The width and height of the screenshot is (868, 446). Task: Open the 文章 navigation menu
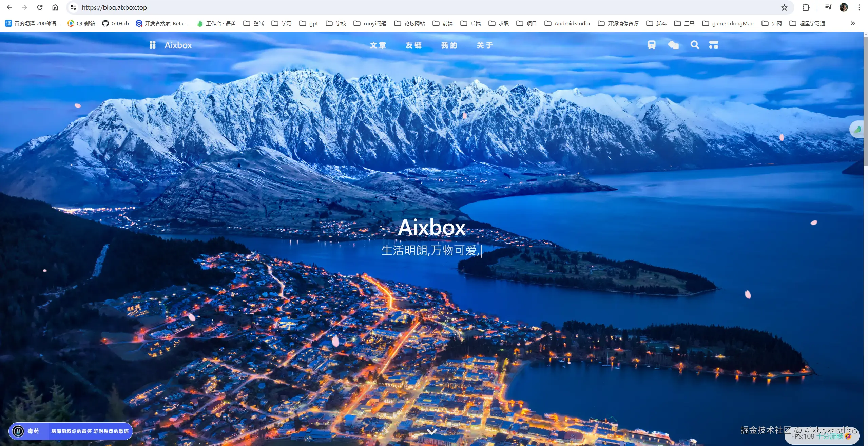pos(378,45)
